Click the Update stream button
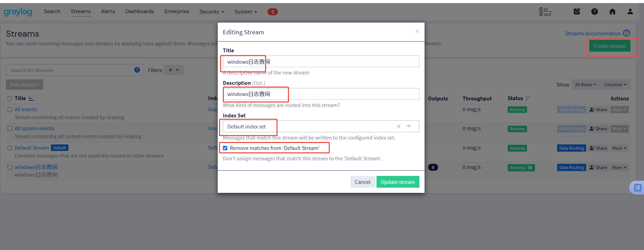 (x=398, y=182)
